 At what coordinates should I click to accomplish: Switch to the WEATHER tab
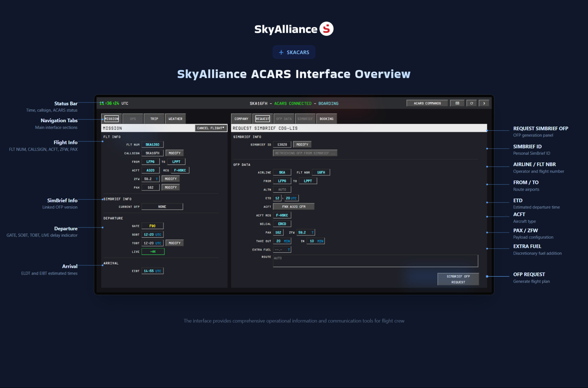(x=175, y=119)
